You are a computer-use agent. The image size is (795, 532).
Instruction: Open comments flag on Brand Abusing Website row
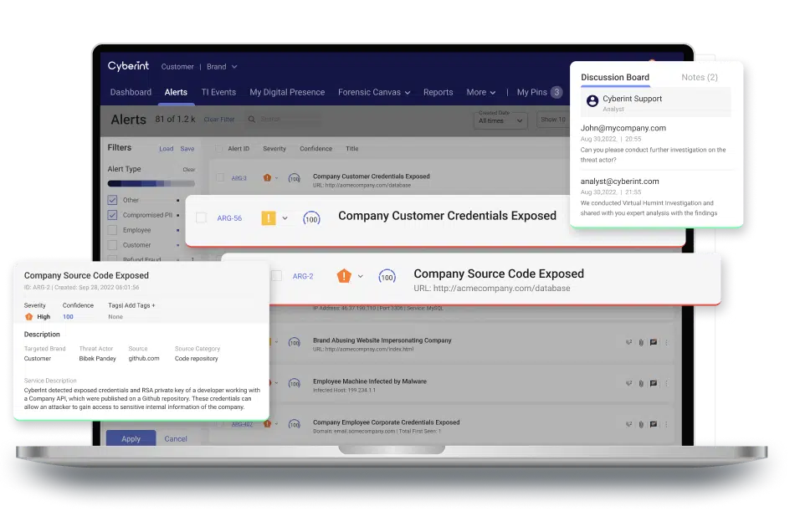(654, 341)
